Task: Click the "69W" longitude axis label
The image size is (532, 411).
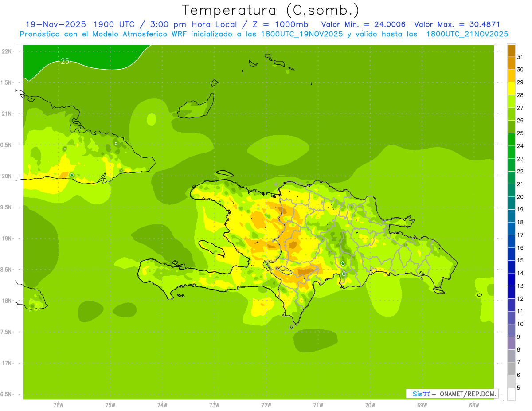Action: pyautogui.click(x=422, y=405)
